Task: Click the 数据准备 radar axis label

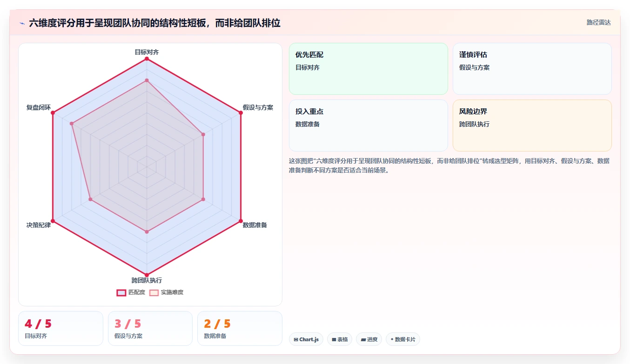Action: pyautogui.click(x=255, y=225)
